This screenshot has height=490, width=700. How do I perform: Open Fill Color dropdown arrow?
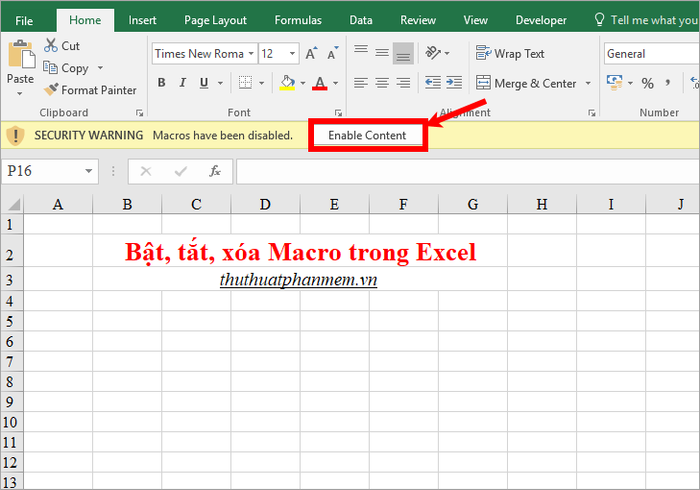(303, 83)
